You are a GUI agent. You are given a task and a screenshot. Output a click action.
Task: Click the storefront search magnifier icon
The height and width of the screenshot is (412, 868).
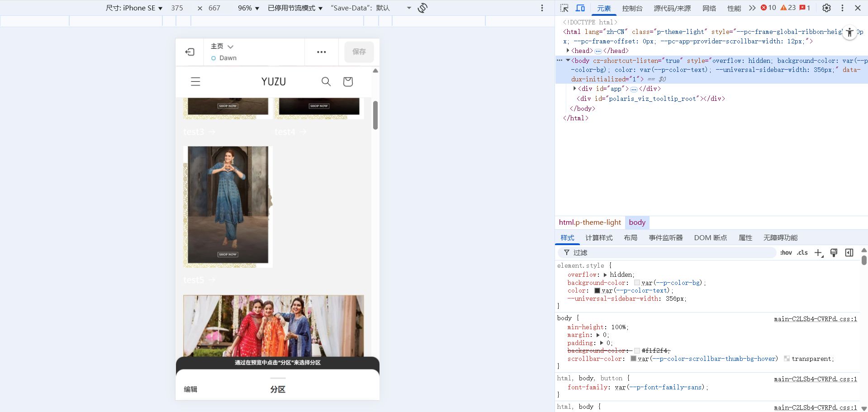point(326,81)
